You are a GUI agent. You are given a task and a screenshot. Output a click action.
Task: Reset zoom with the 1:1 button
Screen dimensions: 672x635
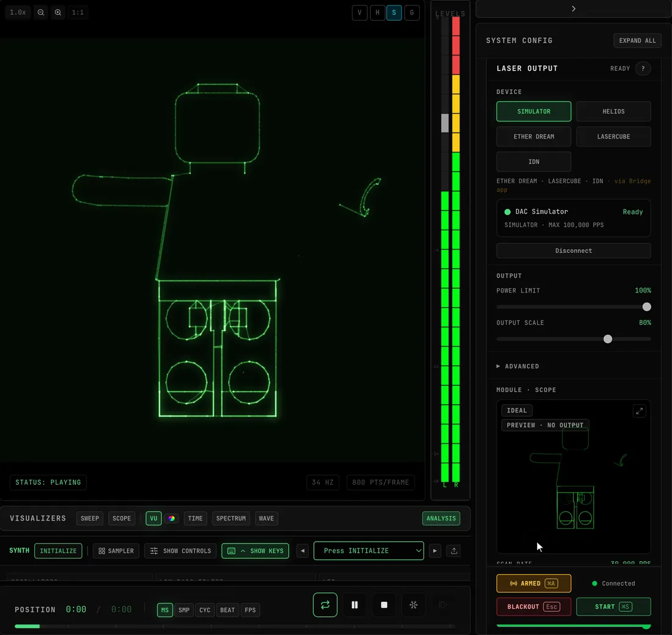[78, 12]
